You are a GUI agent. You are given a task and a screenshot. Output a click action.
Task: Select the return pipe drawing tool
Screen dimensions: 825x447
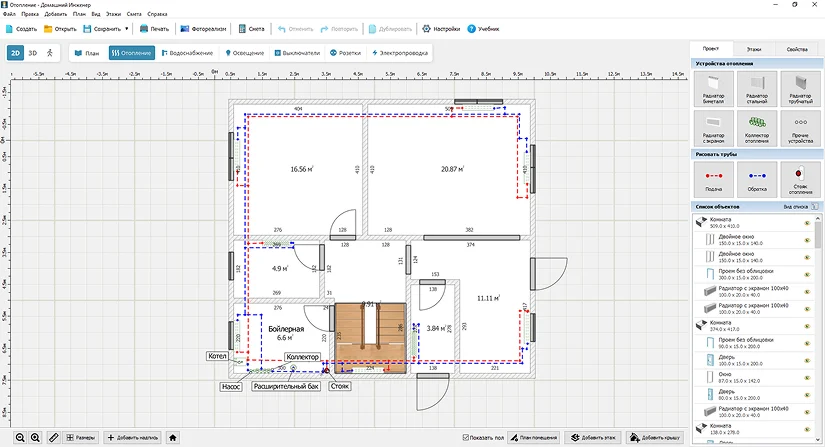tap(757, 178)
